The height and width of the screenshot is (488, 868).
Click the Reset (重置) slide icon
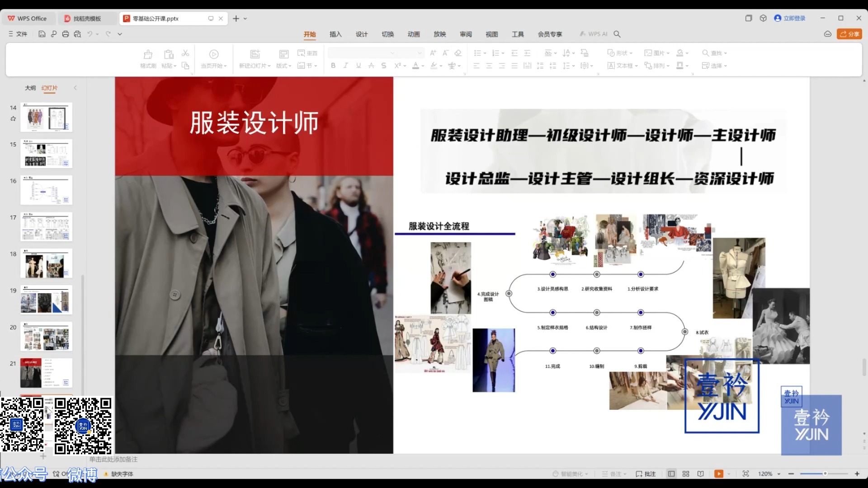307,53
